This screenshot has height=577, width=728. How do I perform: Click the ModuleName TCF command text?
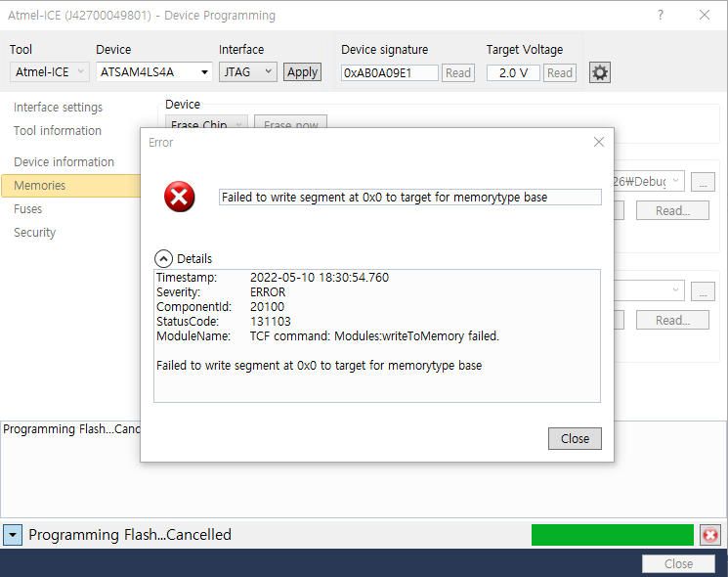click(374, 335)
